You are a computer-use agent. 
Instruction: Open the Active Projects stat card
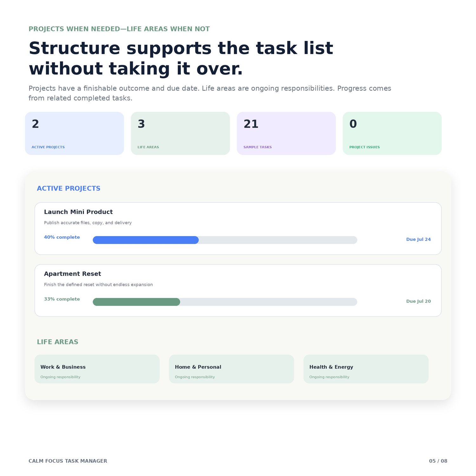click(x=74, y=133)
